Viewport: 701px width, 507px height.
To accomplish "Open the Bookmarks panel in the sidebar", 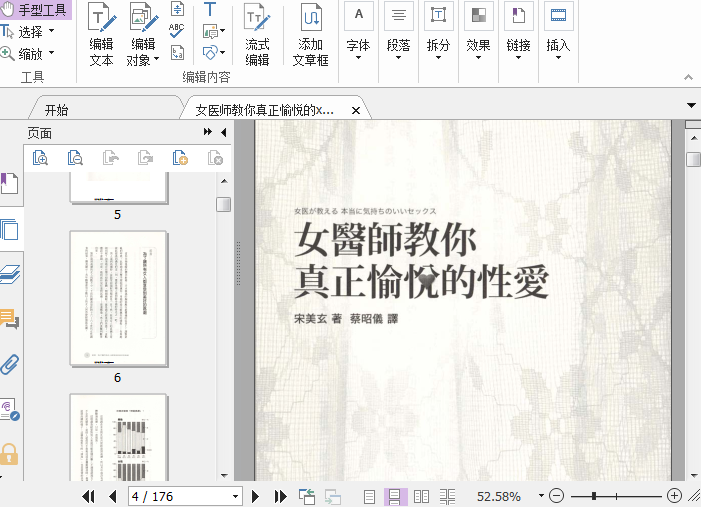I will 10,184.
